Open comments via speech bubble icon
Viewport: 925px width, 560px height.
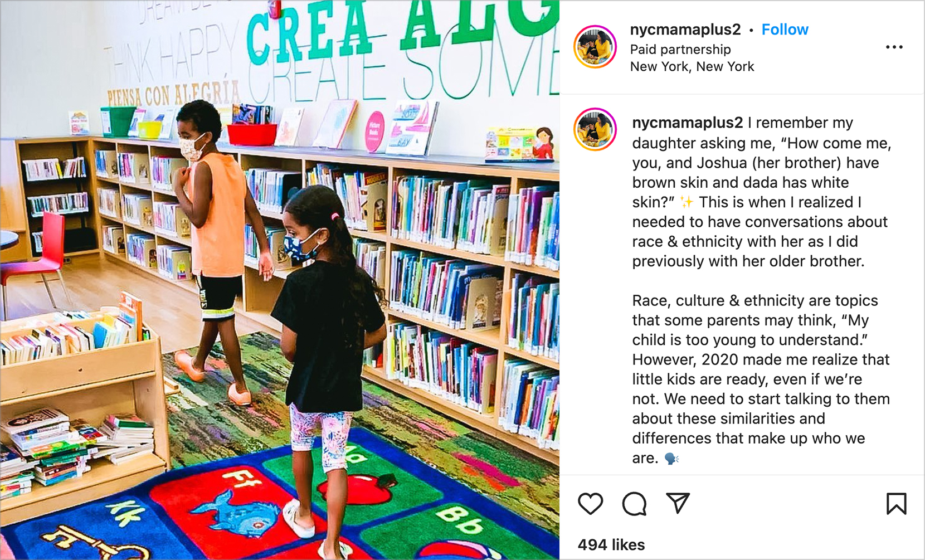(634, 504)
